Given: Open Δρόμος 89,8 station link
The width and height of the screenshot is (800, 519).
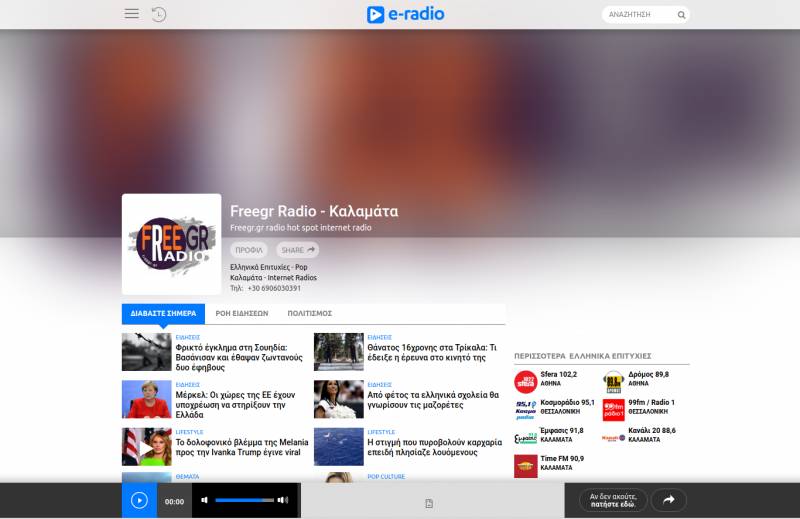Looking at the screenshot, I should 648,375.
